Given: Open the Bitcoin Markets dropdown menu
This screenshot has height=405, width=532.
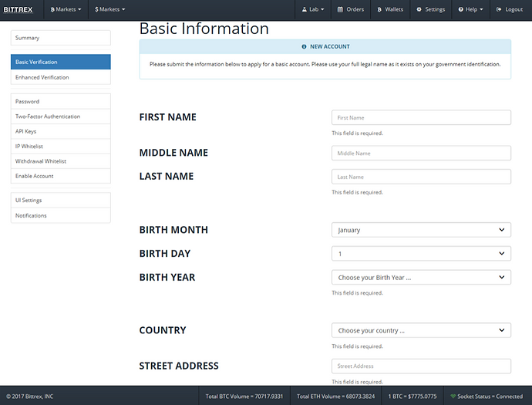Looking at the screenshot, I should pos(66,9).
